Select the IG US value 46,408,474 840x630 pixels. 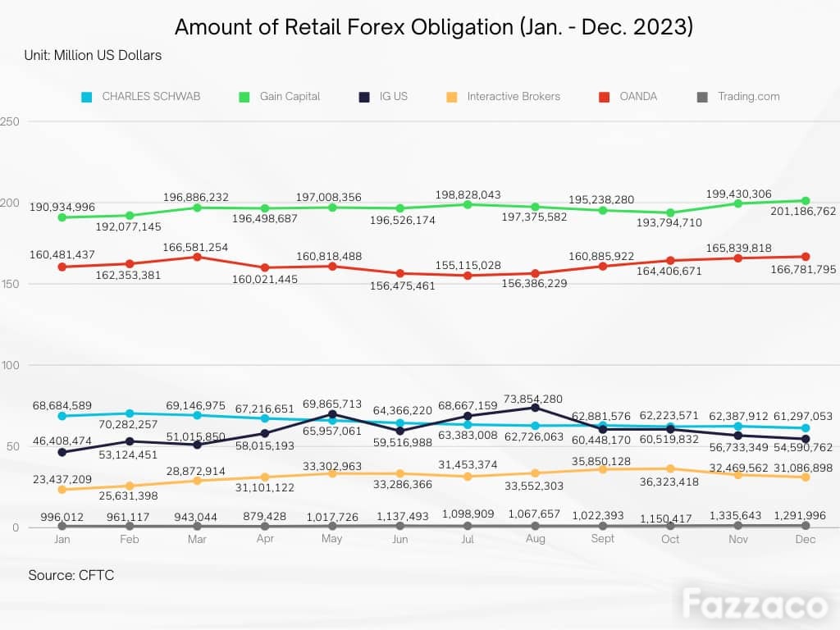62,441
